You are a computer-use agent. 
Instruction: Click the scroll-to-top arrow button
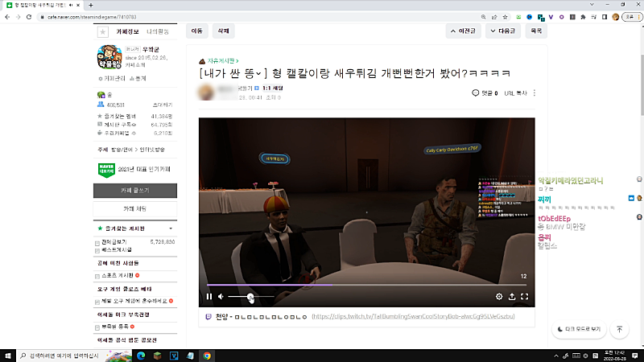pos(619,329)
